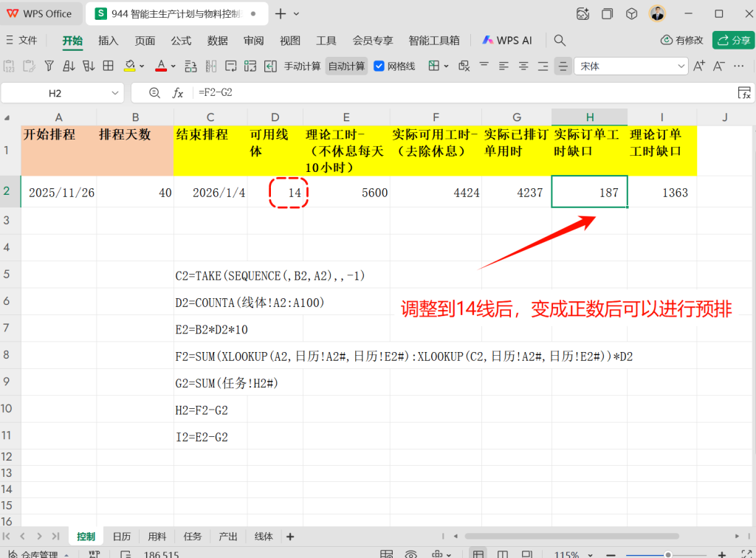Click the table borders grid icon
Image resolution: width=756 pixels, height=558 pixels.
pyautogui.click(x=109, y=66)
